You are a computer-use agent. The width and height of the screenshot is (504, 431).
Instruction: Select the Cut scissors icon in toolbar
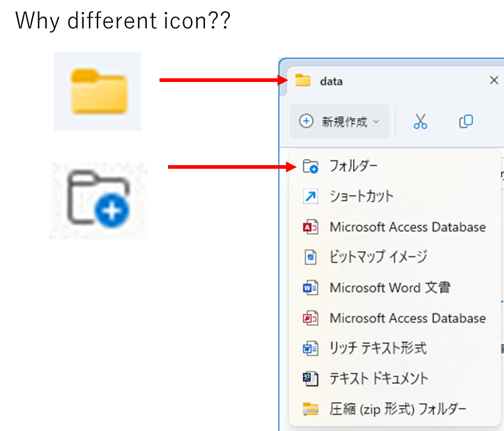pos(420,121)
